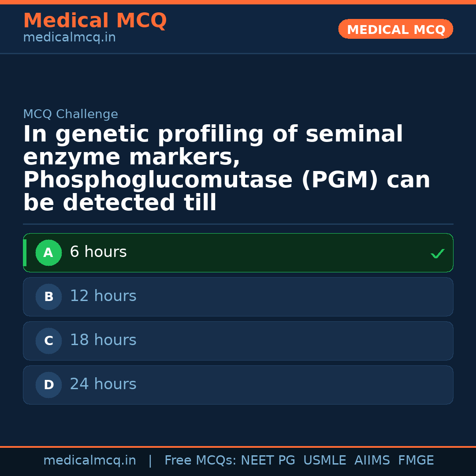The width and height of the screenshot is (476, 476).
Task: Click the green checkmark on option A
Action: 437,253
